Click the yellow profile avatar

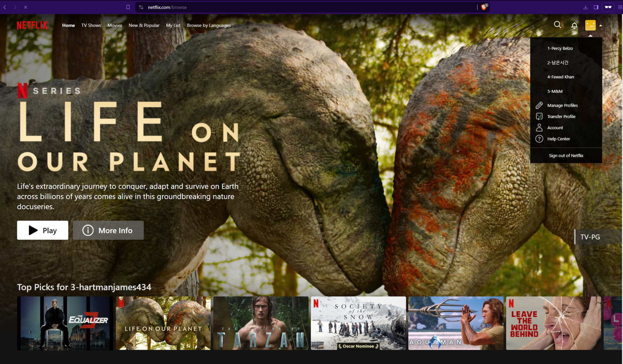tap(590, 25)
